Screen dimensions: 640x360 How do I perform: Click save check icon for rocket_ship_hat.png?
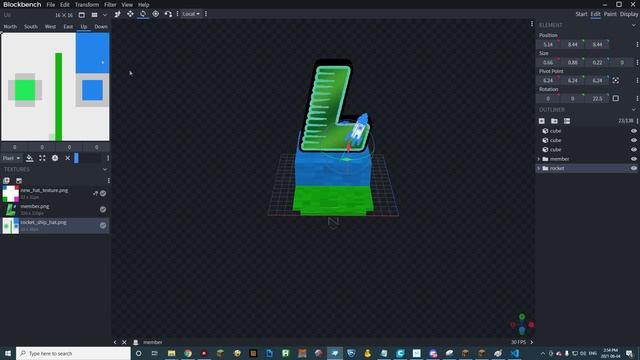pos(103,225)
